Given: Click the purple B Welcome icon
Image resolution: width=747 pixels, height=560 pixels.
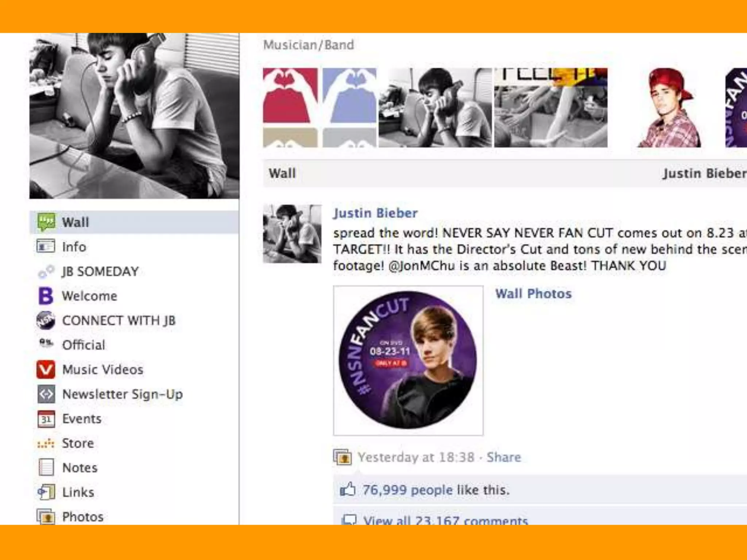Looking at the screenshot, I should click(x=46, y=296).
